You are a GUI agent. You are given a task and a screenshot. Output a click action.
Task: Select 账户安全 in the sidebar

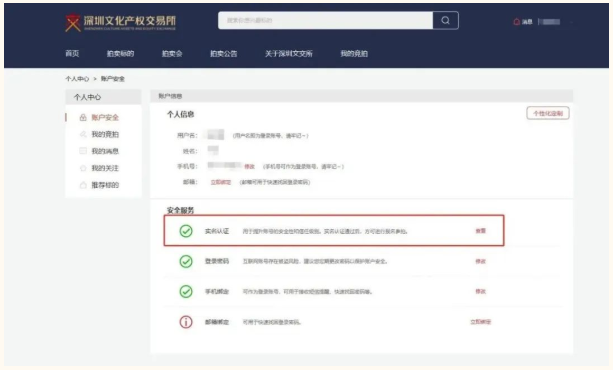(x=105, y=117)
